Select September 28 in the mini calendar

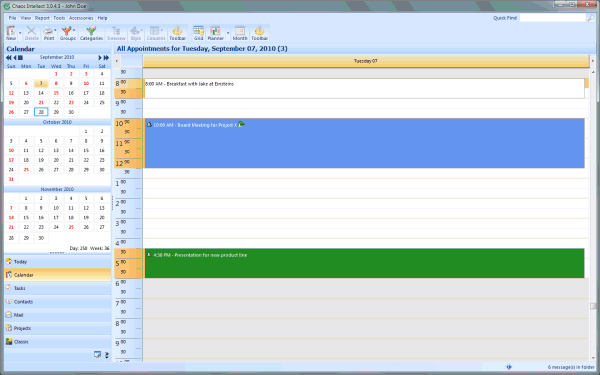(41, 112)
